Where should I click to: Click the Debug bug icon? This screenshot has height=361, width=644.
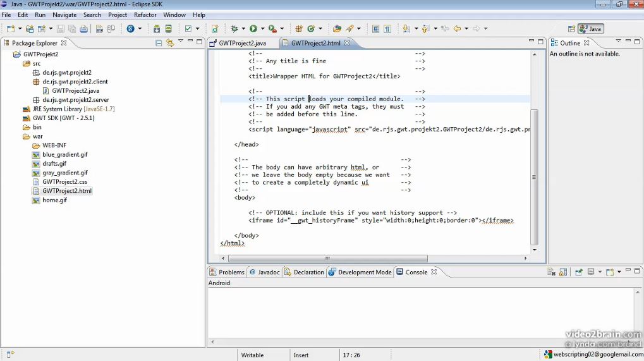(x=234, y=28)
